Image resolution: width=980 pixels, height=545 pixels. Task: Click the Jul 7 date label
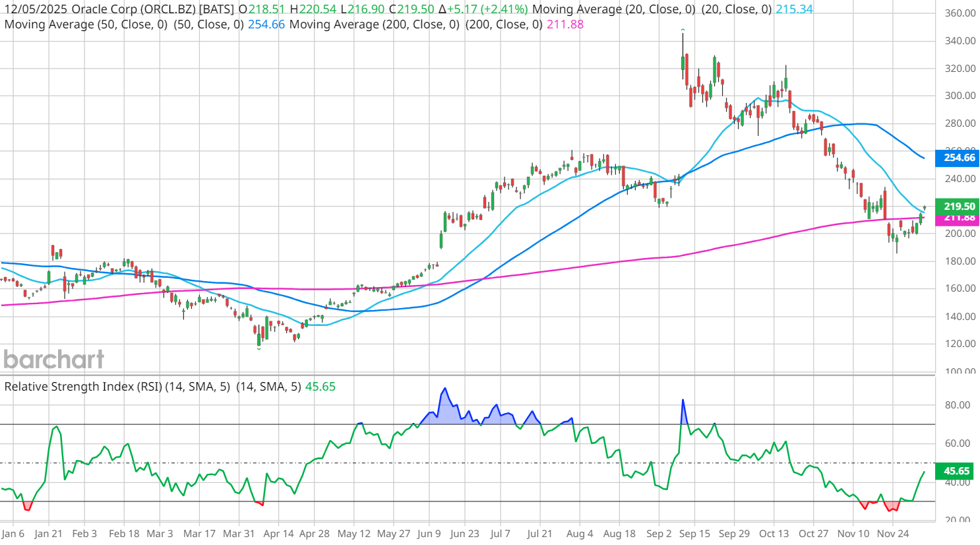tap(500, 534)
